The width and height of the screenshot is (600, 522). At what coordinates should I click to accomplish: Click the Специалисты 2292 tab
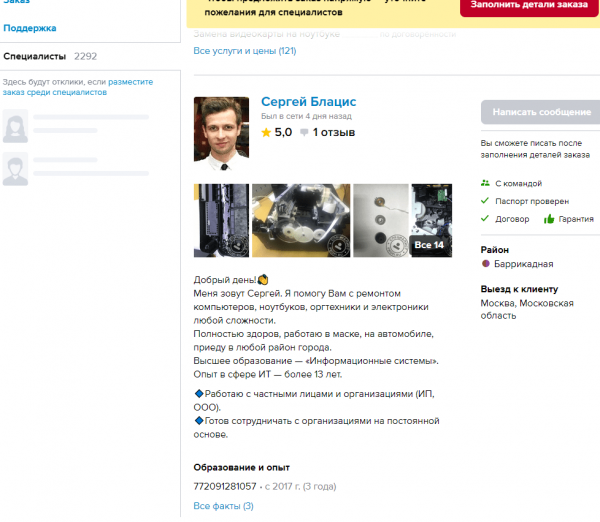(50, 56)
